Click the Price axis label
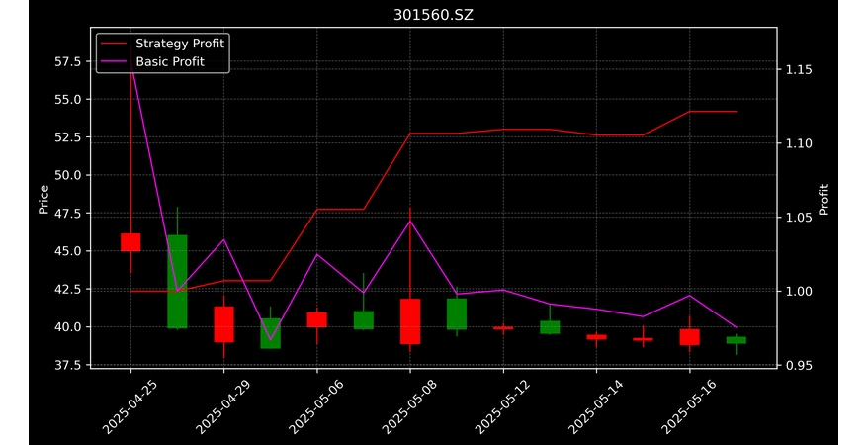This screenshot has width=868, height=445. click(x=43, y=200)
